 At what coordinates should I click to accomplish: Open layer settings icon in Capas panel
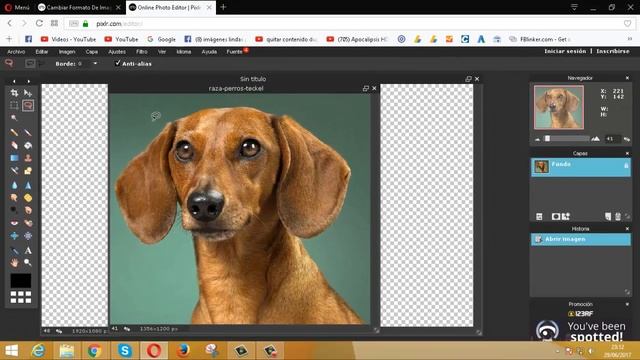[539, 217]
